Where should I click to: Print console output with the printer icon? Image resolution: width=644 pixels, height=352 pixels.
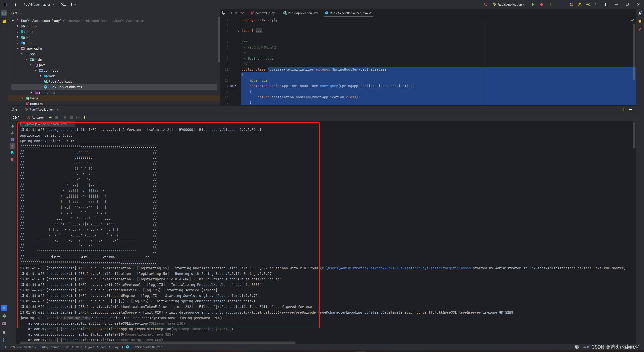12,153
